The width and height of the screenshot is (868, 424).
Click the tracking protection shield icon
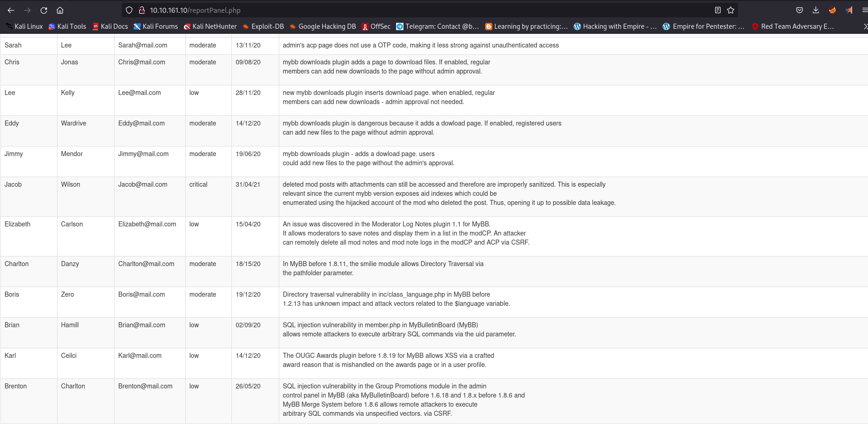129,10
